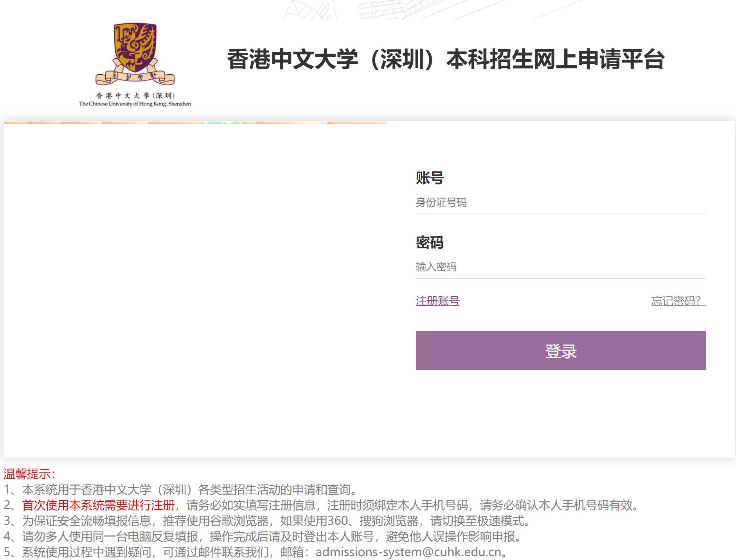Click the CUHK-Shenzhen university crest logo
The image size is (736, 560).
click(135, 54)
